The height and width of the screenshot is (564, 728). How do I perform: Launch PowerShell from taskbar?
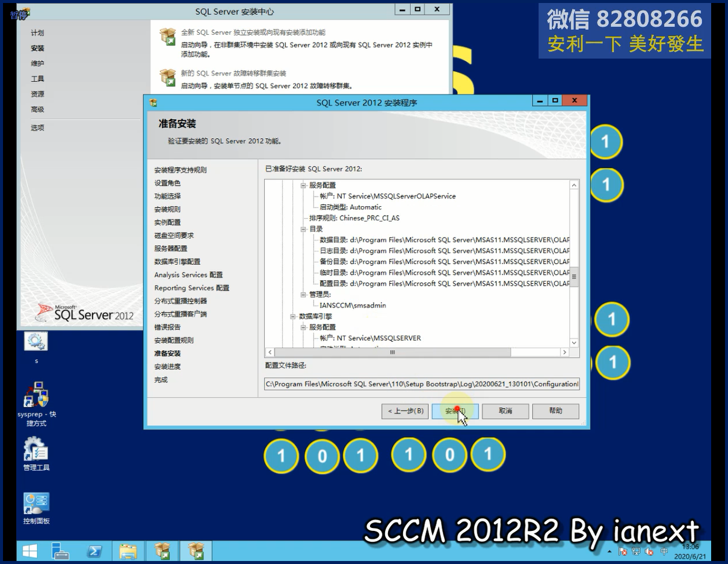point(94,551)
